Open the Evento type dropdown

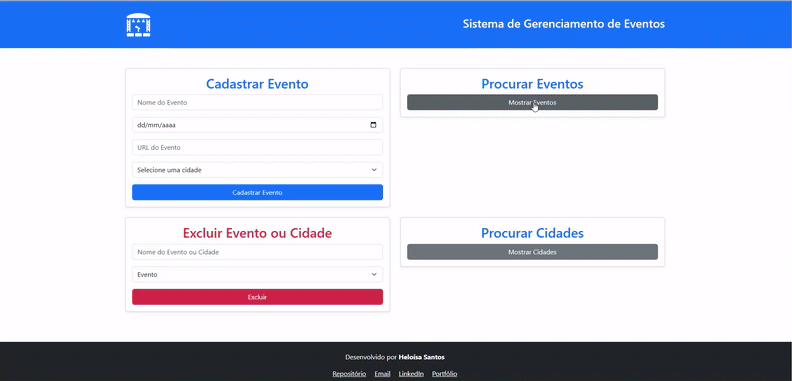(257, 274)
